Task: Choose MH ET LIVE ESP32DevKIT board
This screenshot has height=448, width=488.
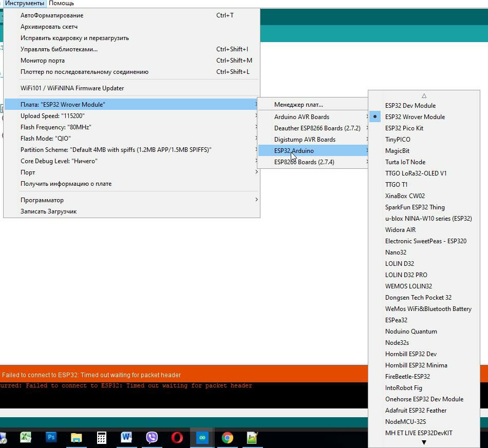Action: 424,433
